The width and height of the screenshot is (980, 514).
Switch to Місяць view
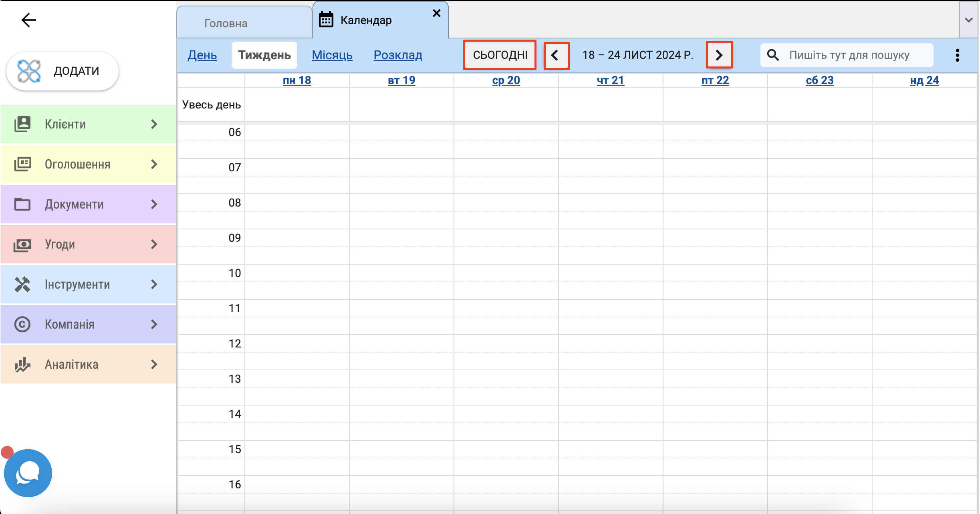point(332,55)
